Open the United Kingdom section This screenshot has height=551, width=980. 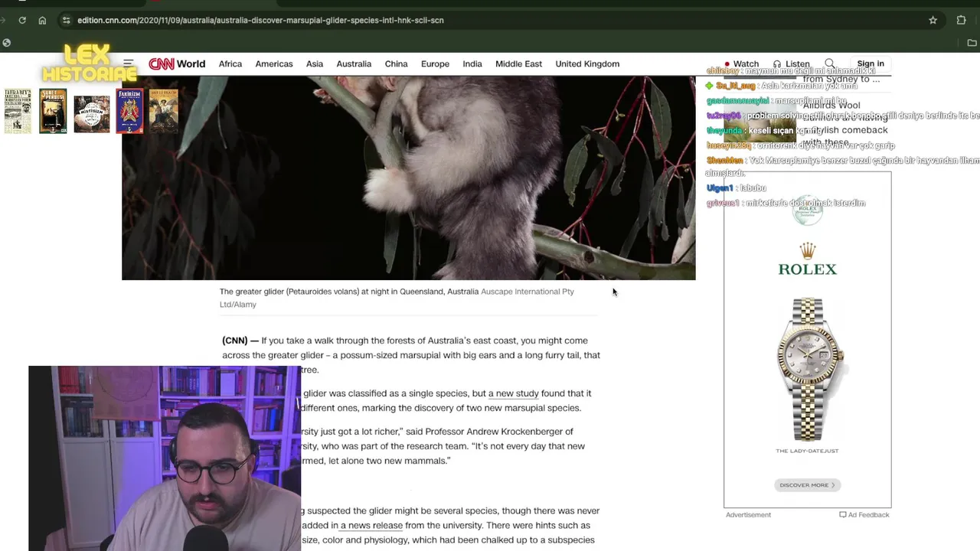coord(587,64)
